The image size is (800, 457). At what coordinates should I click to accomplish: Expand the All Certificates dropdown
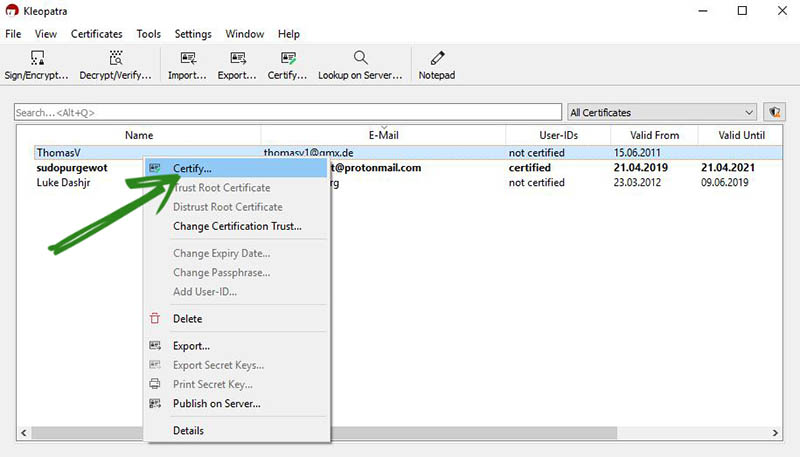tap(663, 112)
